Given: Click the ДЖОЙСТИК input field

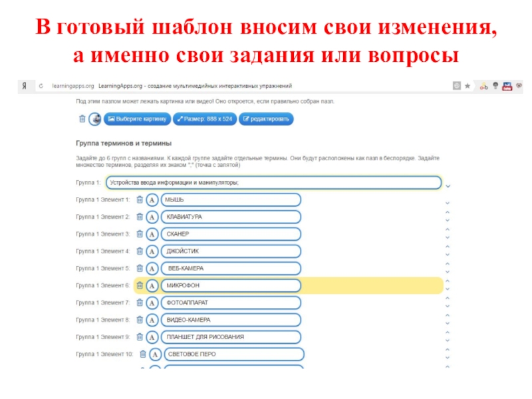Looking at the screenshot, I should coord(231,251).
